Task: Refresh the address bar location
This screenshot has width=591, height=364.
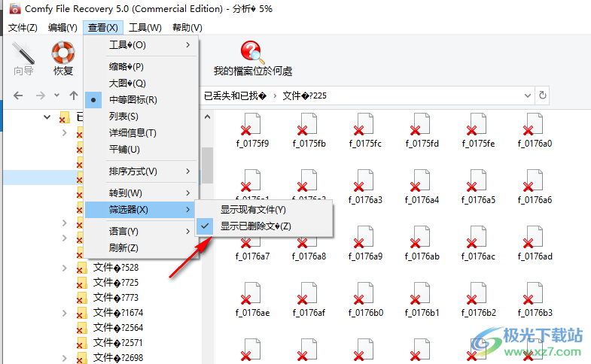Action: click(x=542, y=96)
